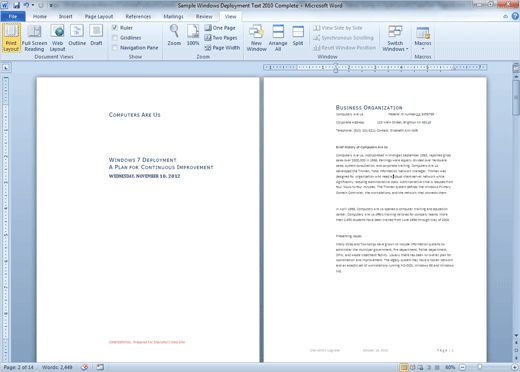This screenshot has height=372, width=520.
Task: Expand the Undo history dropdown arrow
Action: 33,5
